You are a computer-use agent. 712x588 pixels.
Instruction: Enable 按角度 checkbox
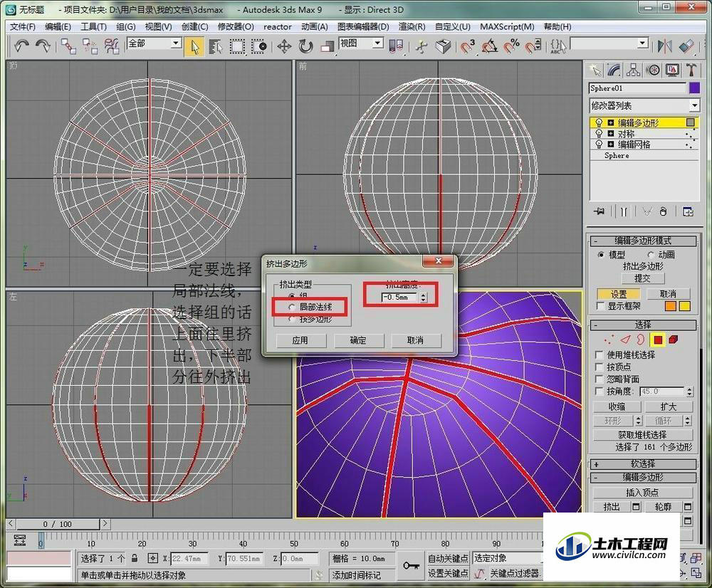click(x=599, y=392)
